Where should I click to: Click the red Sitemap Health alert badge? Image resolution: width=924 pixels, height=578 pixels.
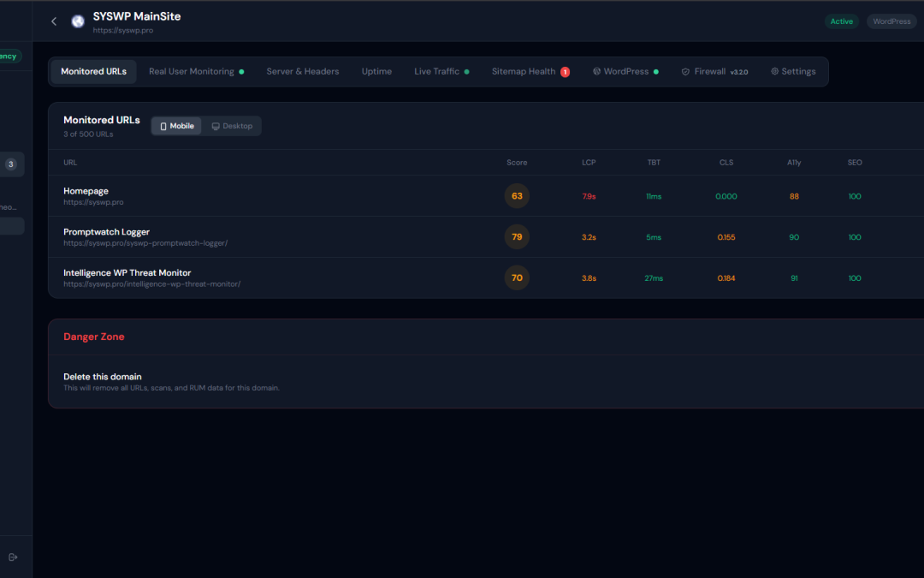coord(566,72)
